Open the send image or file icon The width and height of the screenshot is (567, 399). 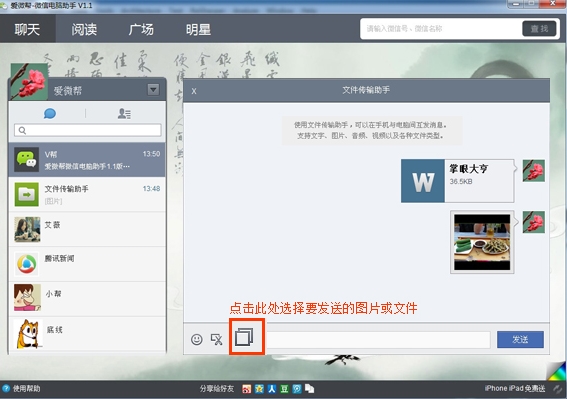[x=244, y=337]
